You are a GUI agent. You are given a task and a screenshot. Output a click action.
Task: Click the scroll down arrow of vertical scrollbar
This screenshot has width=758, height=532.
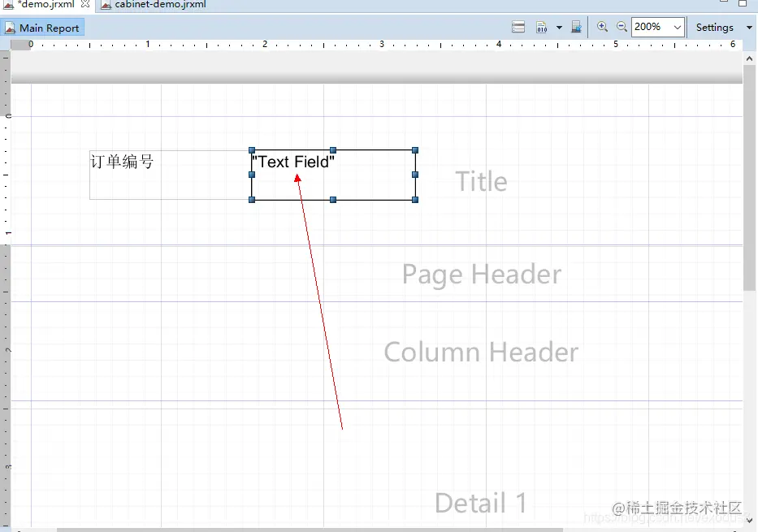tap(749, 521)
